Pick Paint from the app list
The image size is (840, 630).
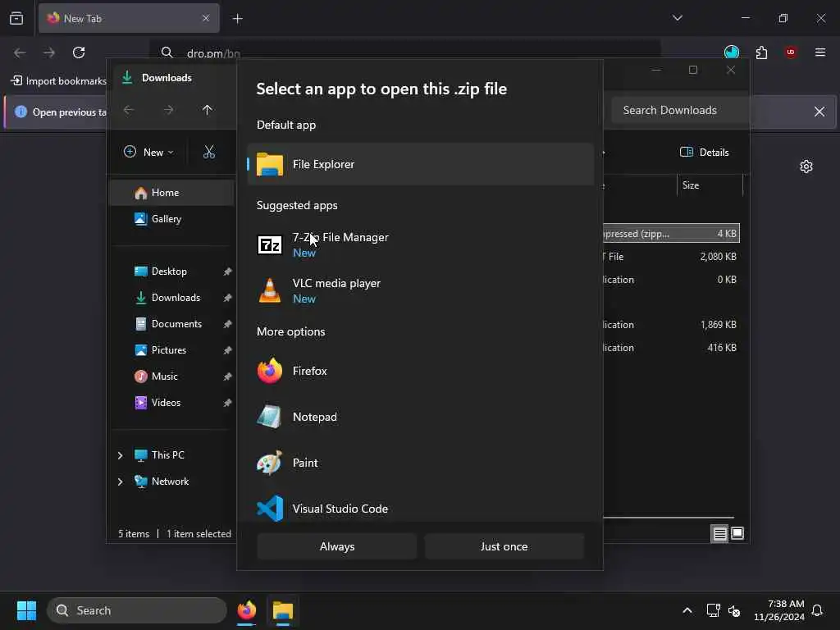coord(420,463)
